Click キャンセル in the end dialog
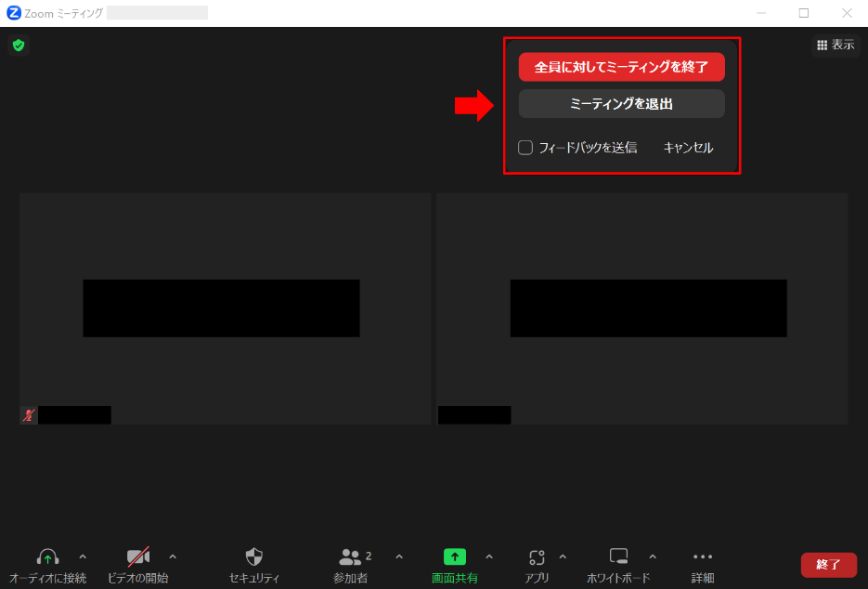 point(688,148)
